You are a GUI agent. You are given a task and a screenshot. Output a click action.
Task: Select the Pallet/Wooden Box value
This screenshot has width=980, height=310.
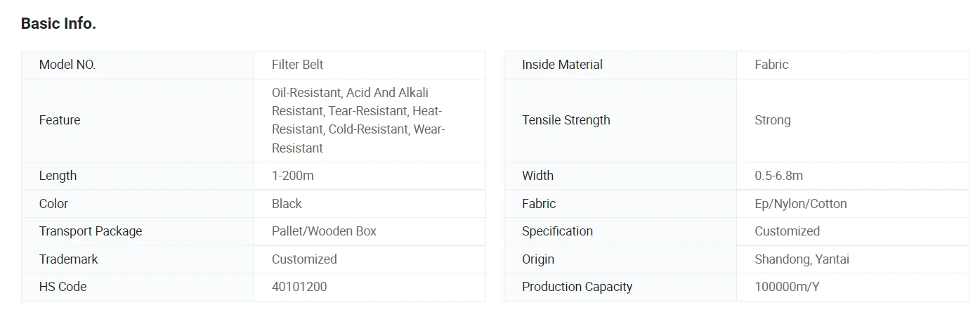coord(324,231)
